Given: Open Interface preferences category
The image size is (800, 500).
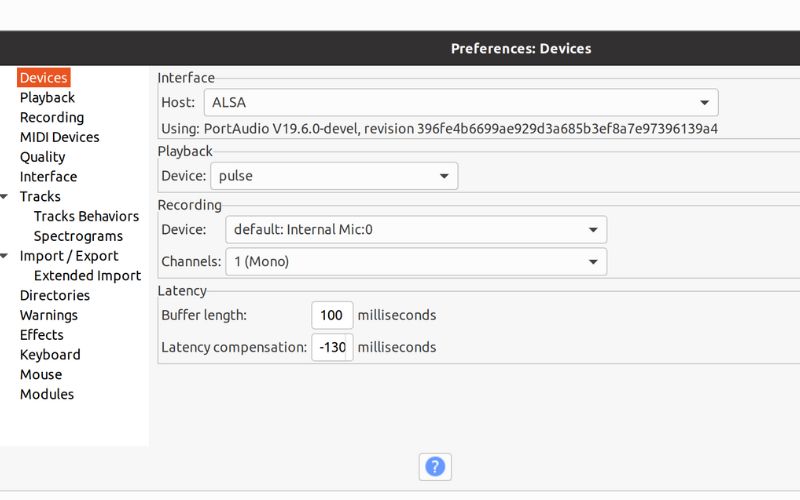Looking at the screenshot, I should point(48,177).
